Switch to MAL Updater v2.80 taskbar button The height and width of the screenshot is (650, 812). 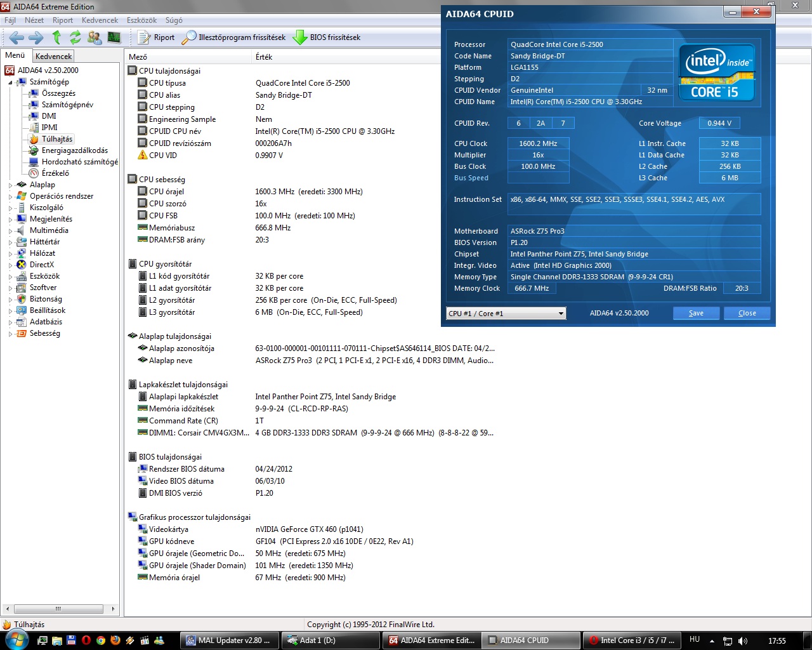[x=229, y=640]
